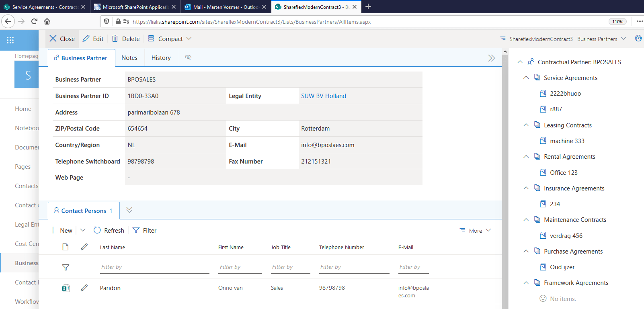Expand section with double down chevrons
This screenshot has width=644, height=309.
click(129, 210)
